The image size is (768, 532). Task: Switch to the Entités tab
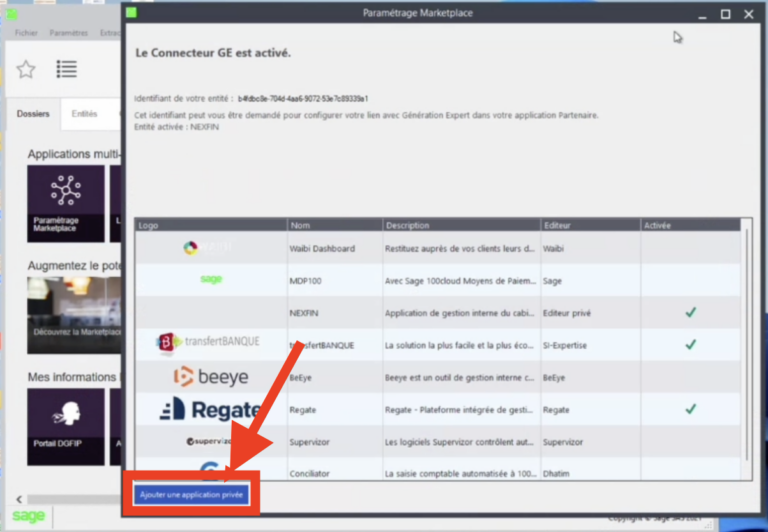pos(84,114)
